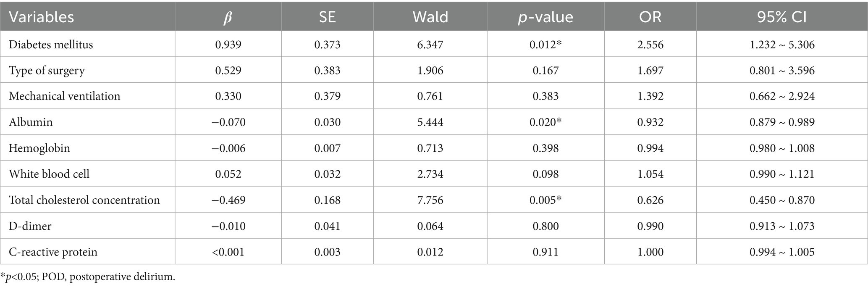Click the Albumin row label
Viewport: 868px width, 287px height.
coord(31,122)
